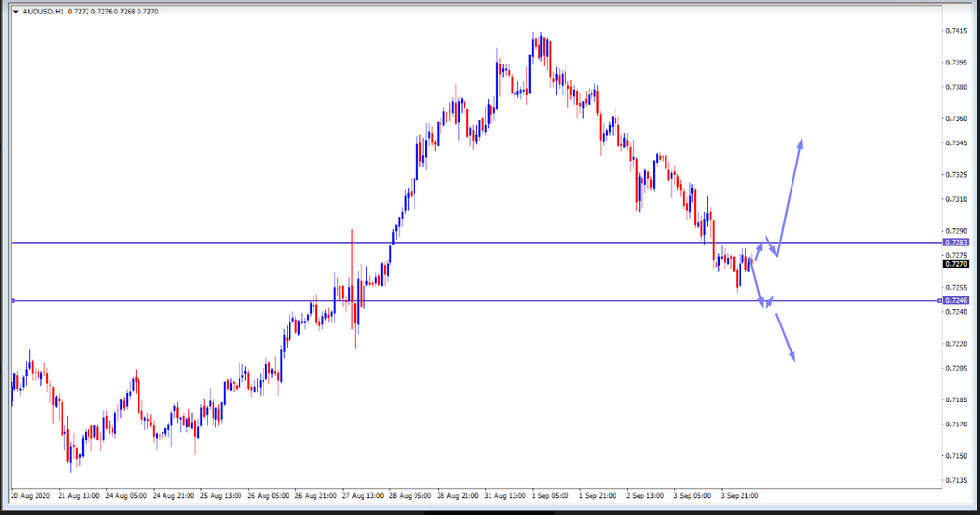Click the AUDUSD,H1 chart title text
This screenshot has height=515, width=980.
point(42,12)
